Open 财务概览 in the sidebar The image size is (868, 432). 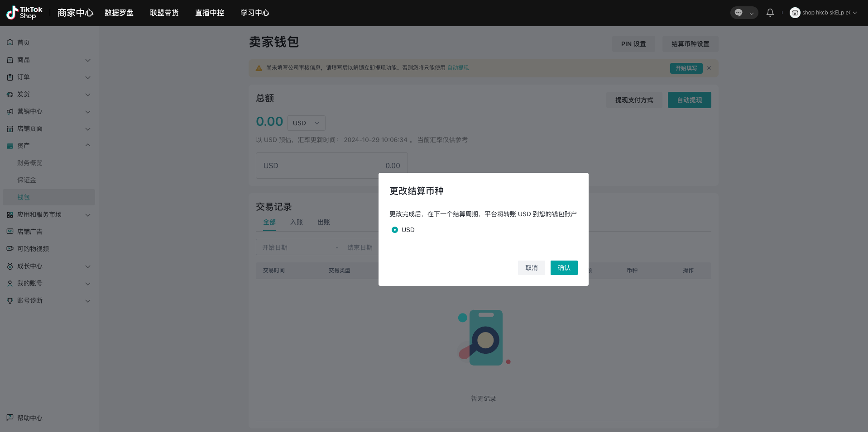pyautogui.click(x=30, y=163)
